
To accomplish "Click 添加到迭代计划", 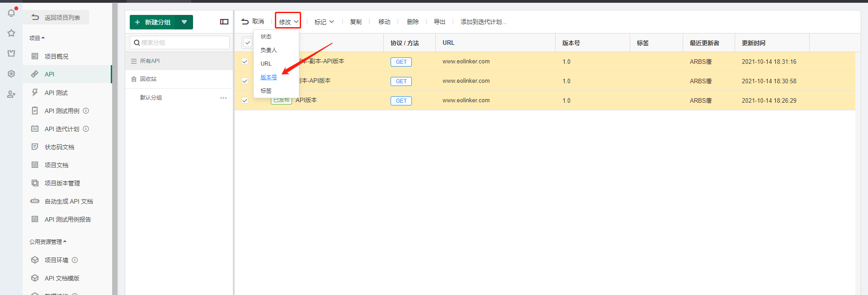I will pos(483,22).
